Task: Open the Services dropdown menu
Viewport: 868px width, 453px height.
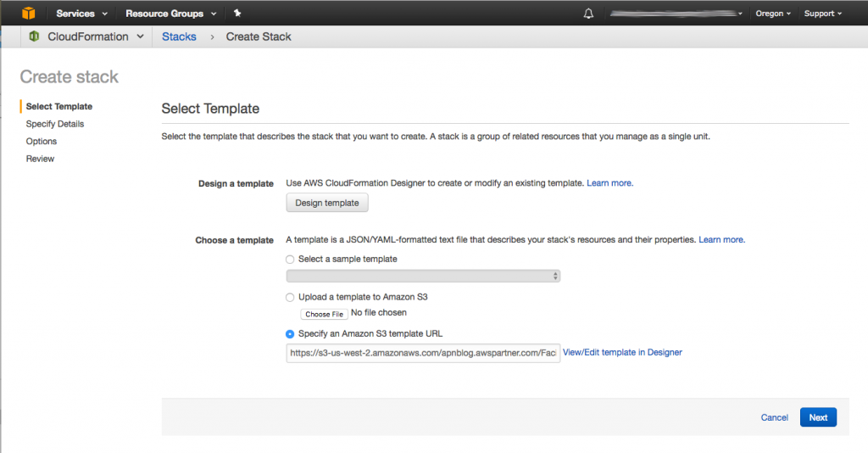Action: click(81, 14)
